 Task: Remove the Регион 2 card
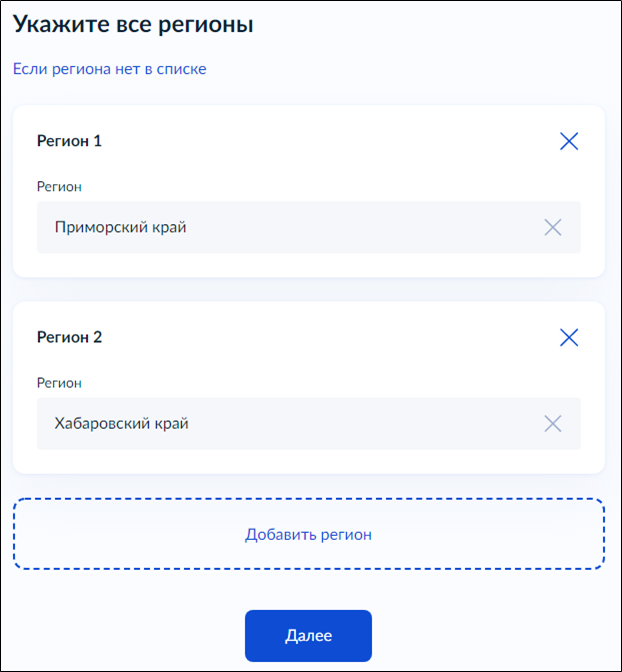(569, 337)
